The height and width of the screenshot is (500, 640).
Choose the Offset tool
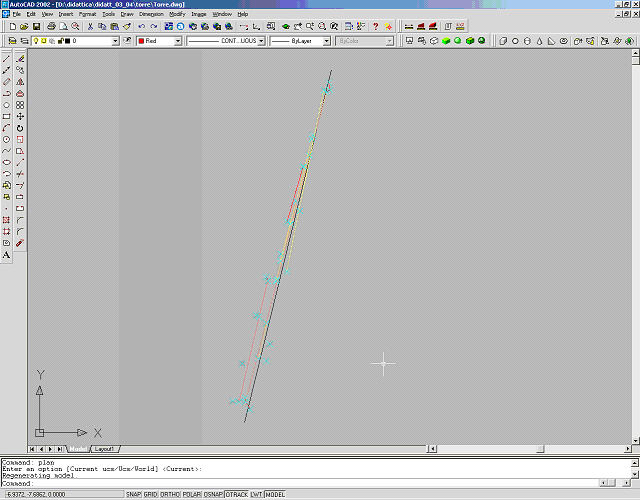coord(20,93)
